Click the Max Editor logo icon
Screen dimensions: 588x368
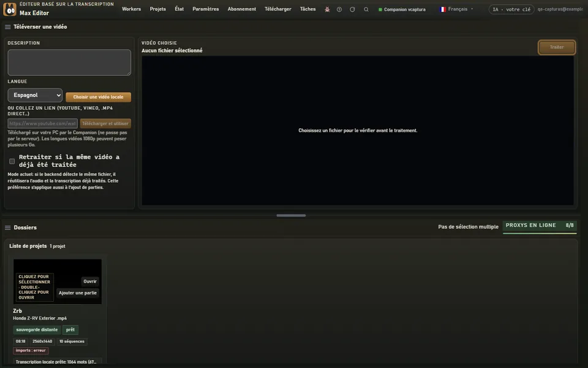10,9
